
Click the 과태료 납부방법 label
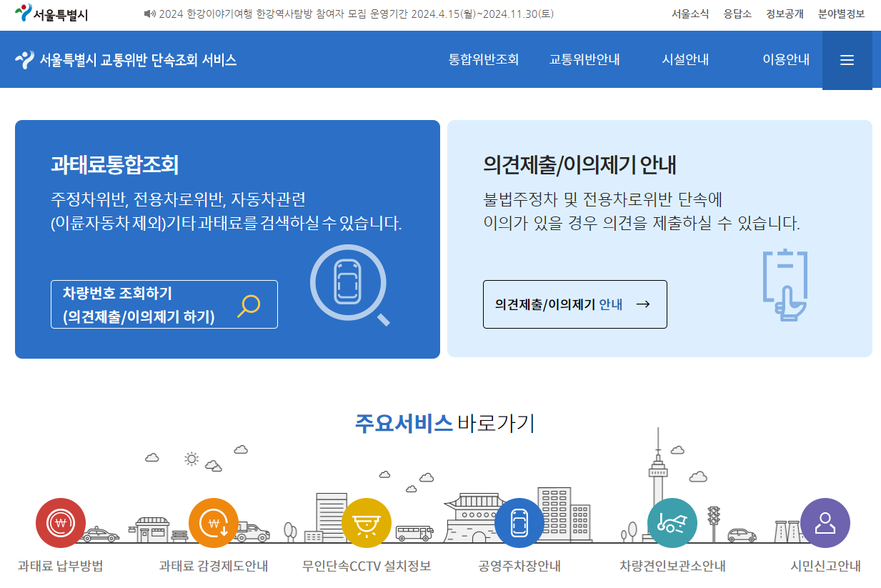pos(61,567)
